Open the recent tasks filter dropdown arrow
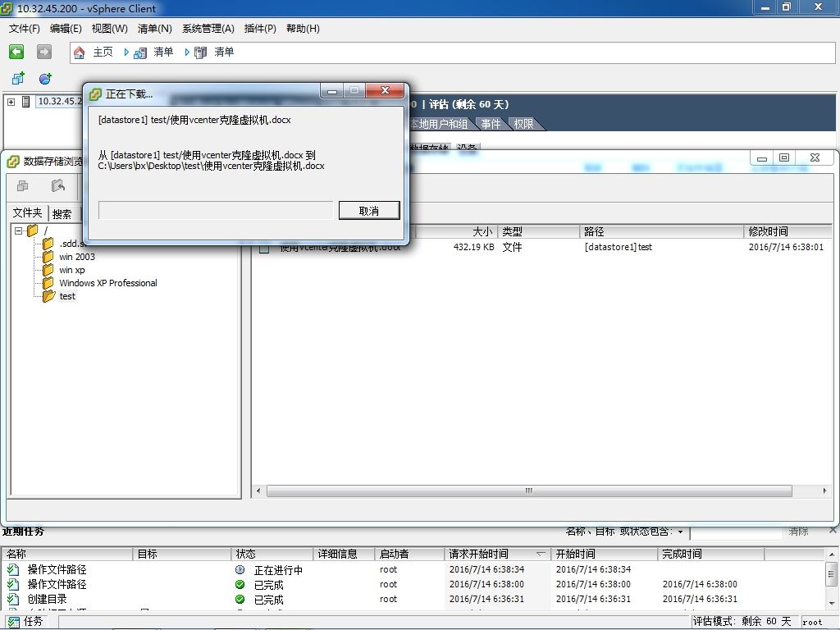 [x=680, y=532]
